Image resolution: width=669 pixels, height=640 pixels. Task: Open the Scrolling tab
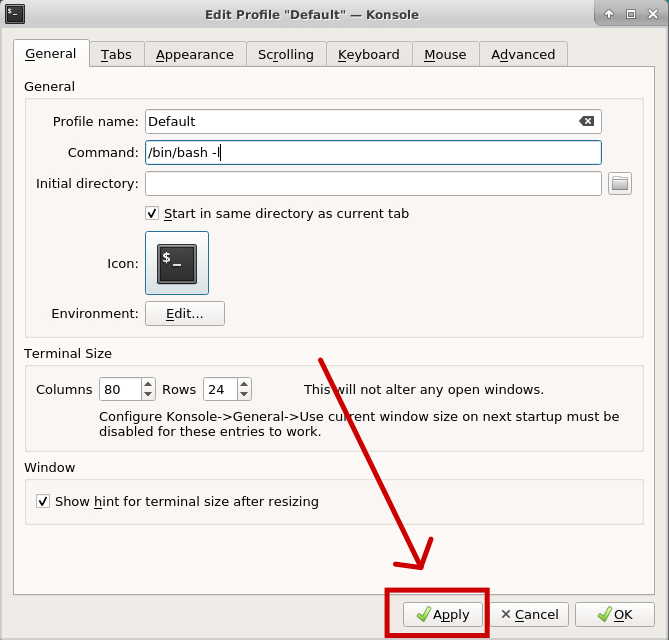[x=286, y=55]
